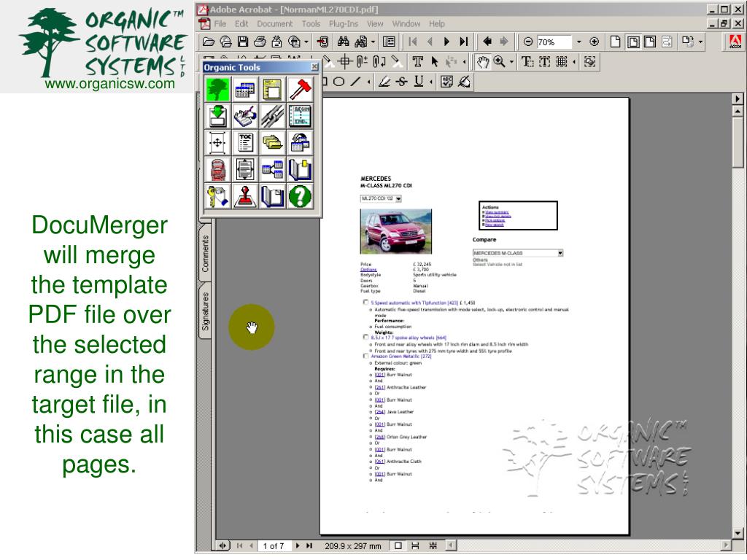Select Continuous Facing layout in status bar
Viewport: 747px width, 560px height.
tap(433, 545)
